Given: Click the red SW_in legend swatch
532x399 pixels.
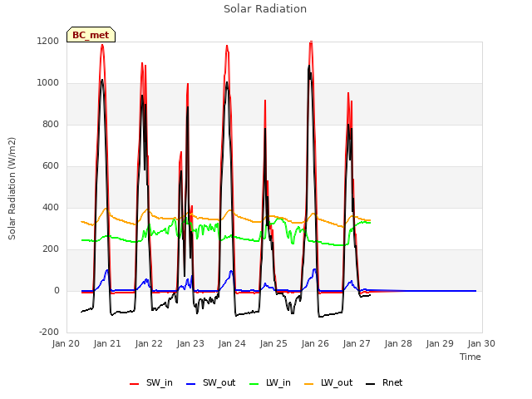Looking at the screenshot, I should [135, 384].
